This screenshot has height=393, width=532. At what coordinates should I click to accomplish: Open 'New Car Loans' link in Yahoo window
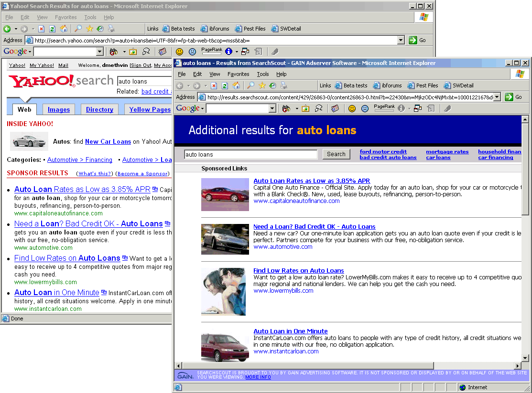(x=108, y=141)
